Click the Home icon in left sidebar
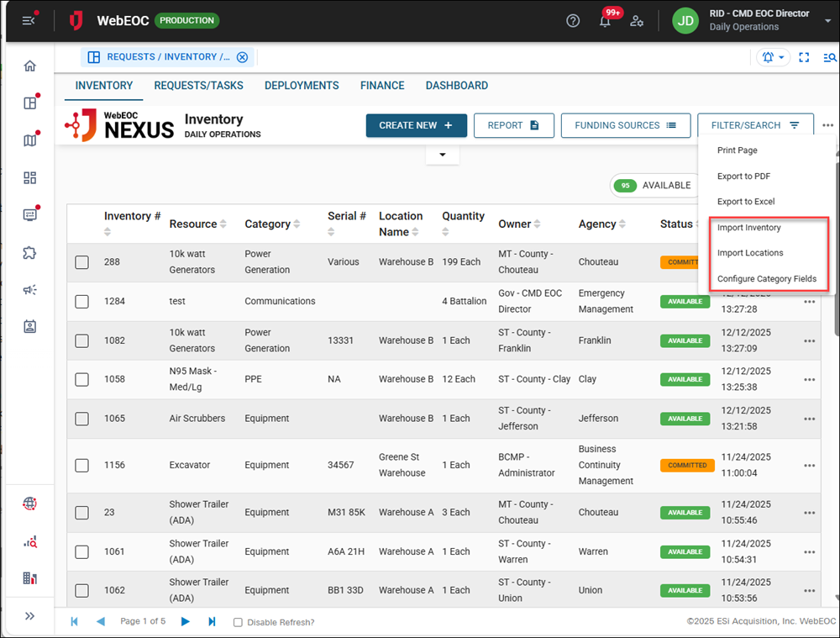 pos(30,66)
